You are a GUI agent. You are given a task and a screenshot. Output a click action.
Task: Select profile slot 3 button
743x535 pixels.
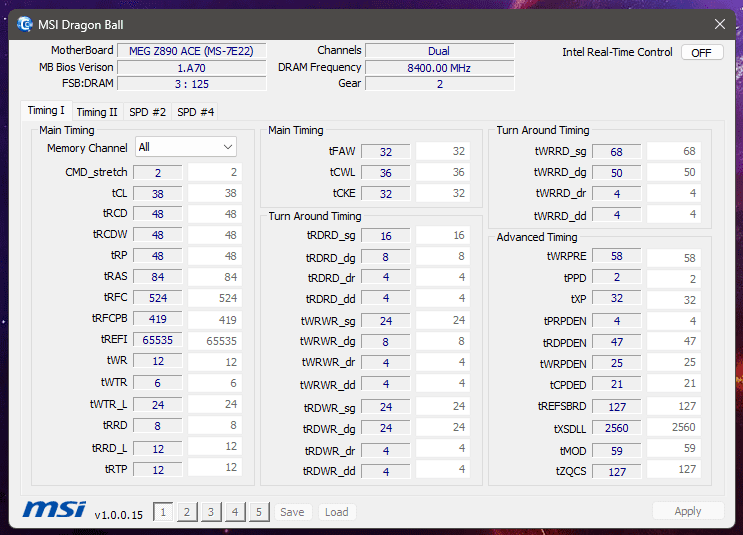(211, 512)
